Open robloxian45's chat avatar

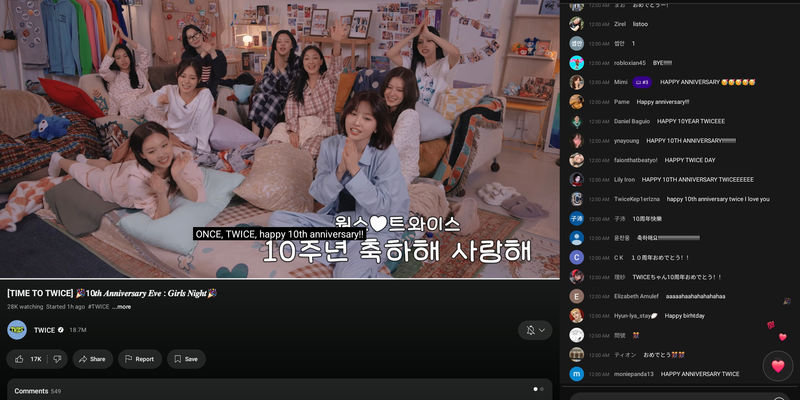click(x=577, y=63)
